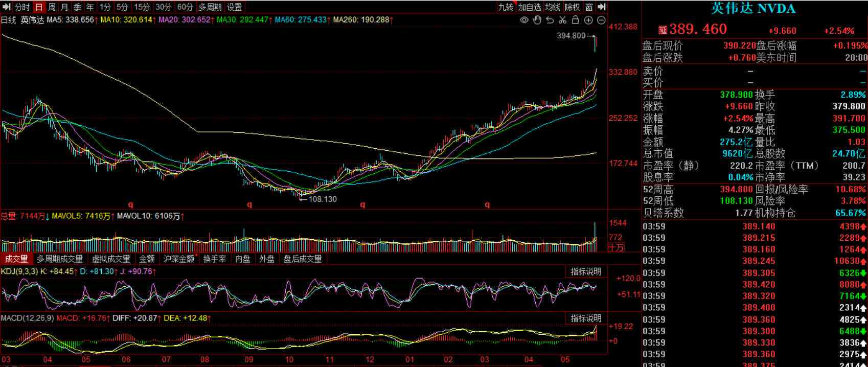Click the undo arrow icon above chart
868x367 pixels.
click(550, 20)
